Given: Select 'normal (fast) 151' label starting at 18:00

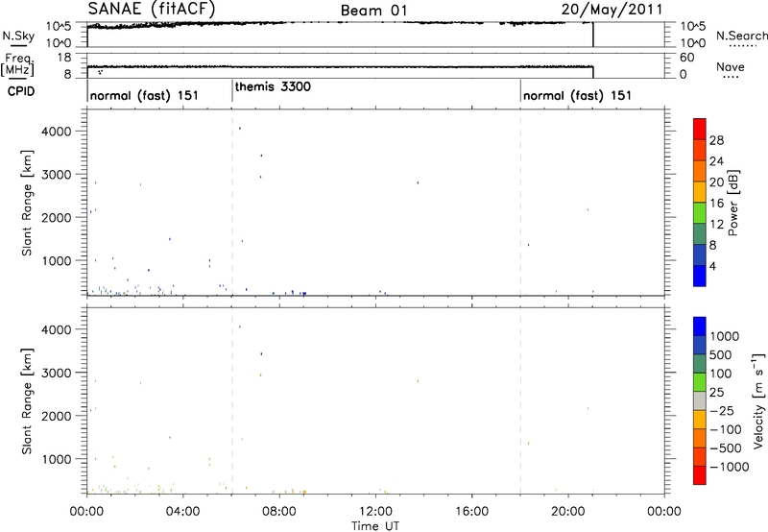Looking at the screenshot, I should 578,95.
